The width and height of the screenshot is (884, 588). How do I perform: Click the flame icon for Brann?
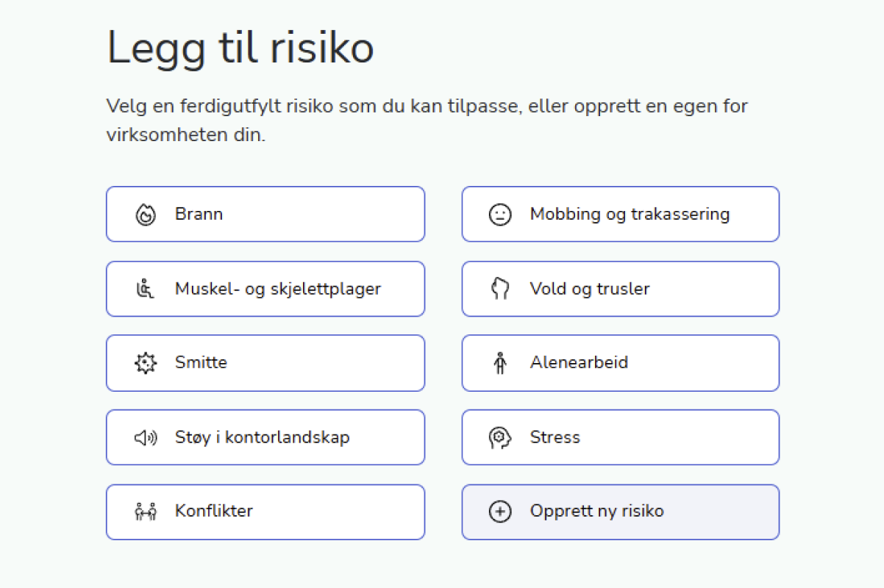146,215
